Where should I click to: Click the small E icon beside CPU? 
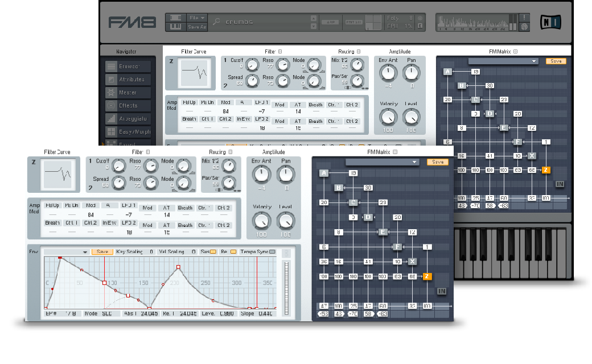tap(420, 26)
